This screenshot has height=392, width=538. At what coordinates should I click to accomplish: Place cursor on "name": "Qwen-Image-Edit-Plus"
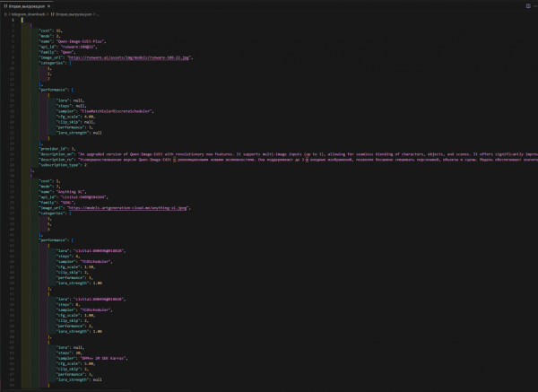[x=73, y=41]
